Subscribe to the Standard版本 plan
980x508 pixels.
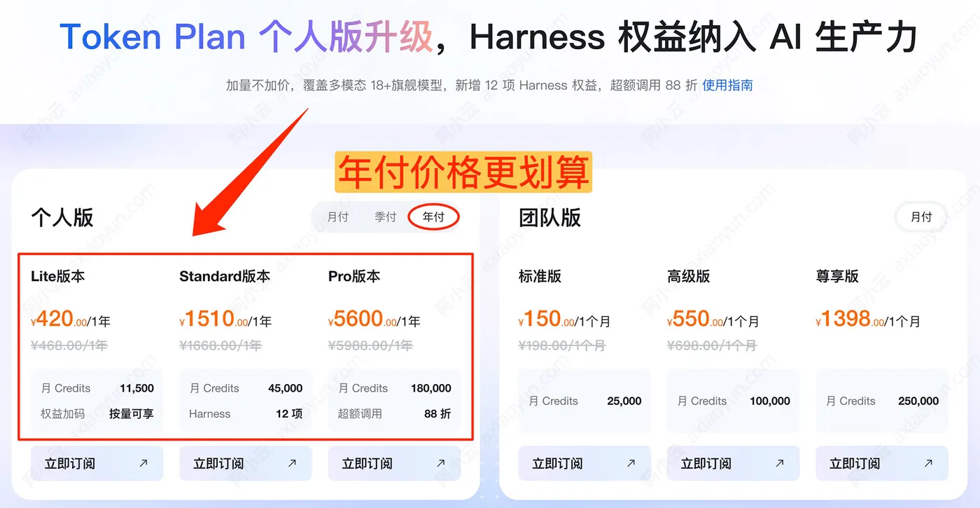tap(246, 463)
